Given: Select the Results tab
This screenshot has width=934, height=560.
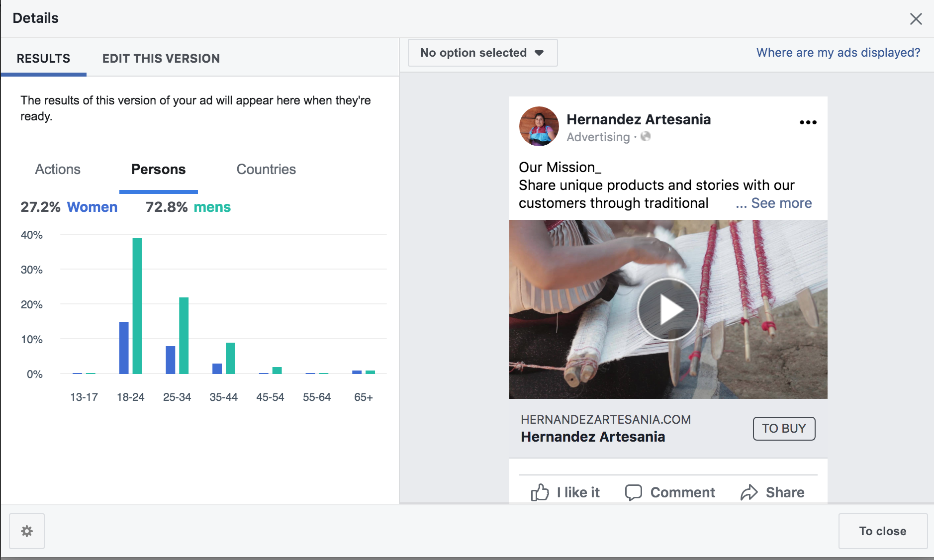Looking at the screenshot, I should click(43, 59).
